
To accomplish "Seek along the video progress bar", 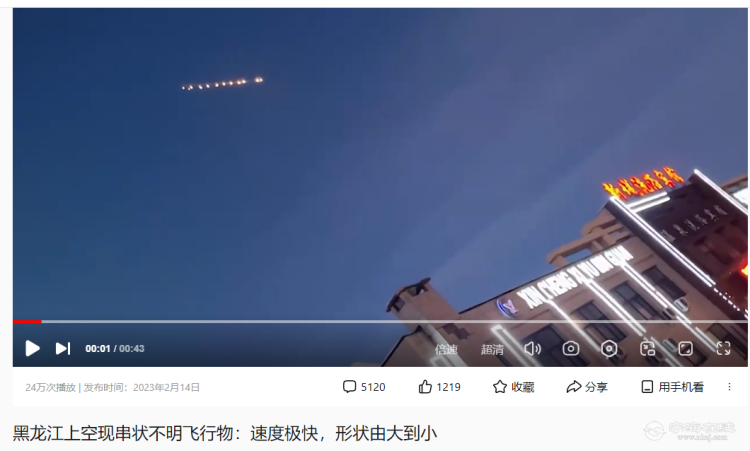I will 380,321.
